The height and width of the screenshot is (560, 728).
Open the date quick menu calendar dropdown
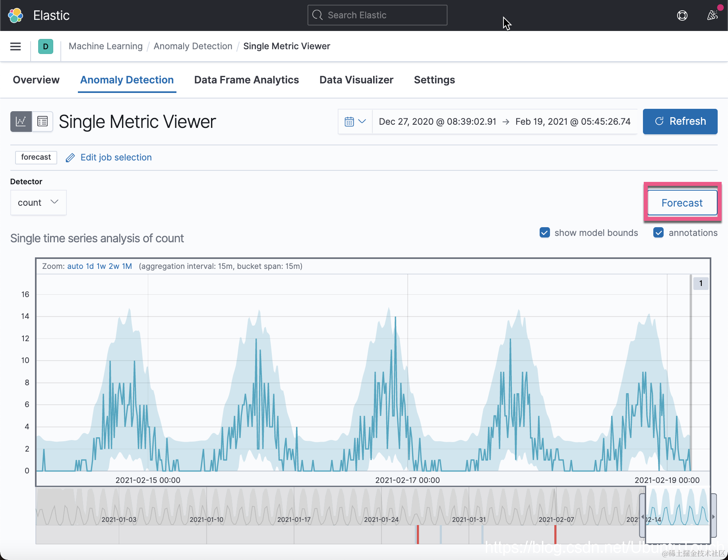click(x=355, y=122)
